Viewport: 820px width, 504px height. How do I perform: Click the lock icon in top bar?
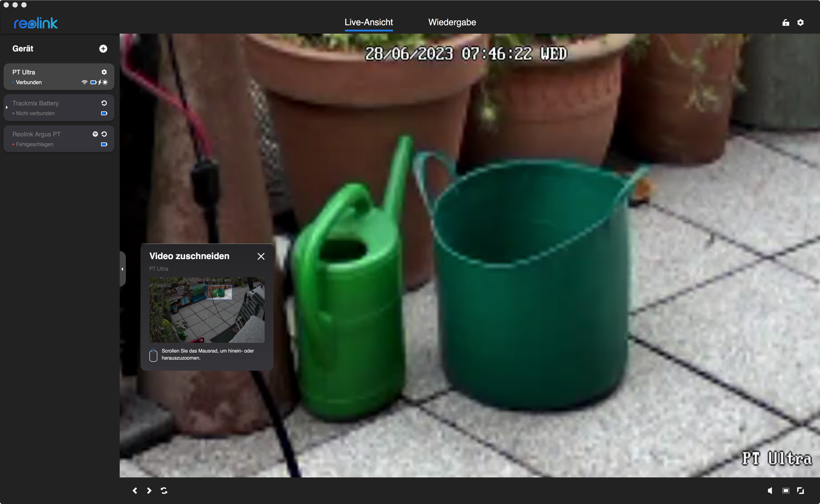[x=786, y=22]
